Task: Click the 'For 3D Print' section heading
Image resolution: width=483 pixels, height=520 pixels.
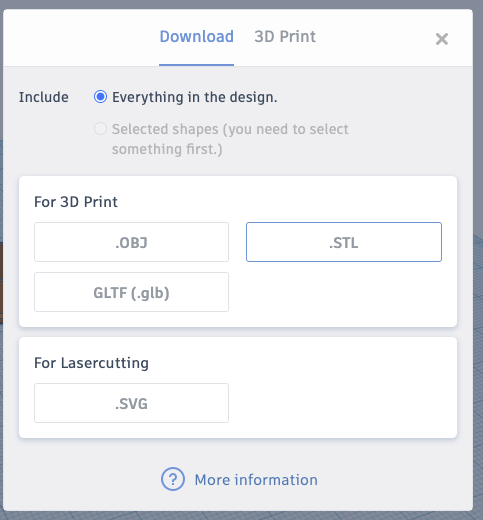Action: pyautogui.click(x=76, y=202)
